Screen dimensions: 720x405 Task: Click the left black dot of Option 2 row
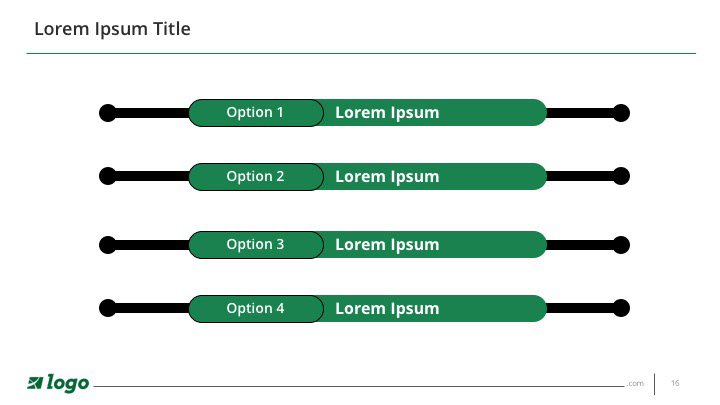click(108, 176)
